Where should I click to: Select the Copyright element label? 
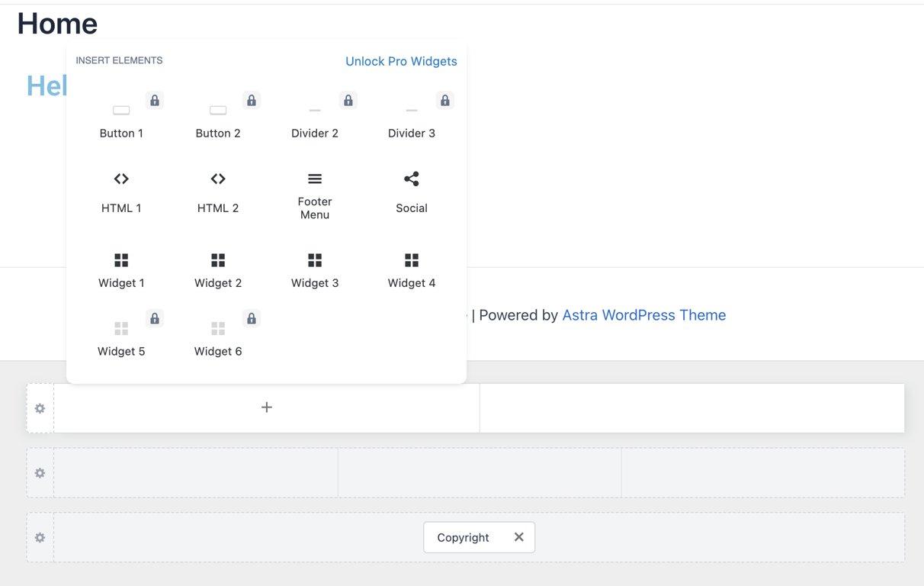(463, 537)
